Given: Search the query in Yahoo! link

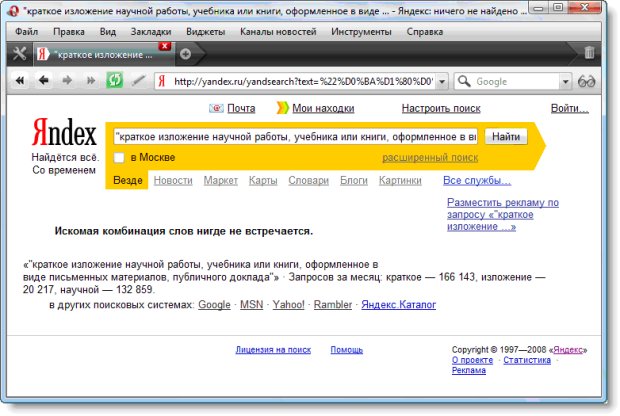Looking at the screenshot, I should (289, 304).
